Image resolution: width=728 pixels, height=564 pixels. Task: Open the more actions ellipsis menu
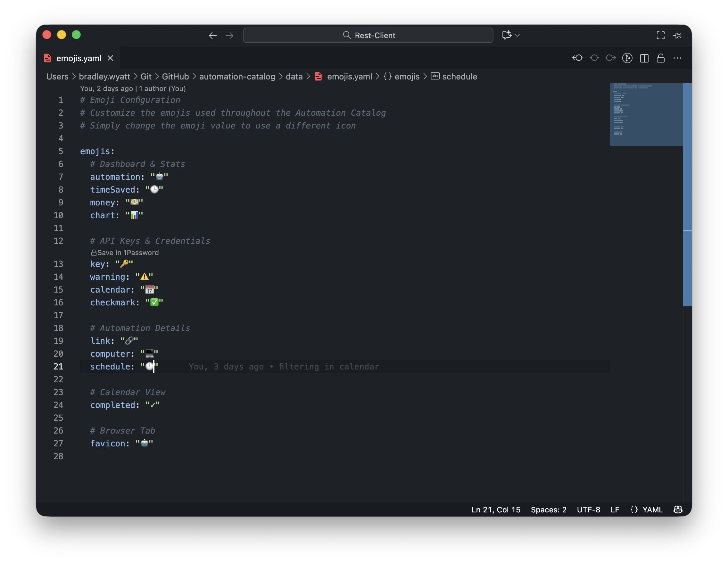tap(677, 58)
